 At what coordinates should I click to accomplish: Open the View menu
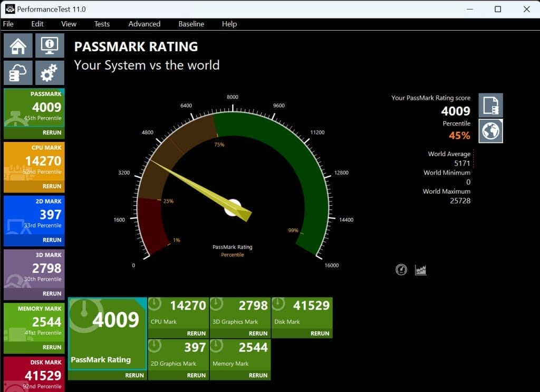69,24
